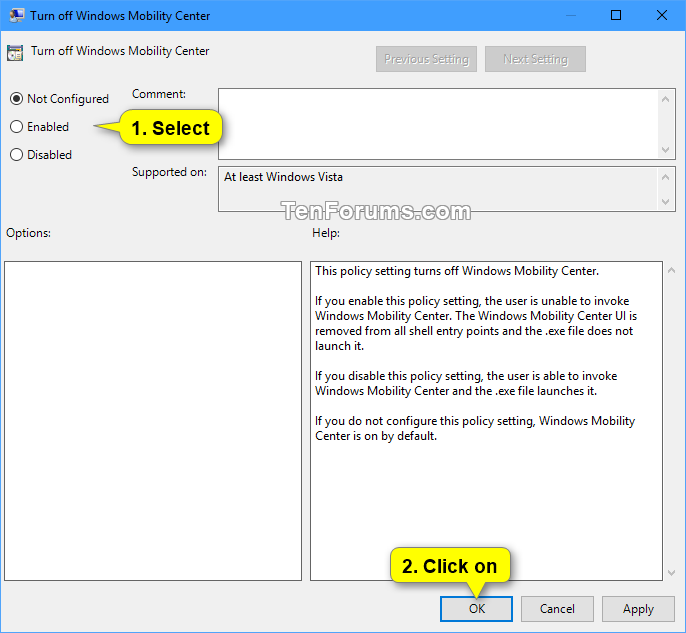Click the Supported on scroll up arrow
Image resolution: width=686 pixels, height=633 pixels.
pyautogui.click(x=665, y=177)
